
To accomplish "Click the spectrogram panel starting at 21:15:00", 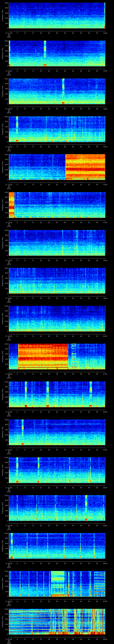I will [57, 167].
